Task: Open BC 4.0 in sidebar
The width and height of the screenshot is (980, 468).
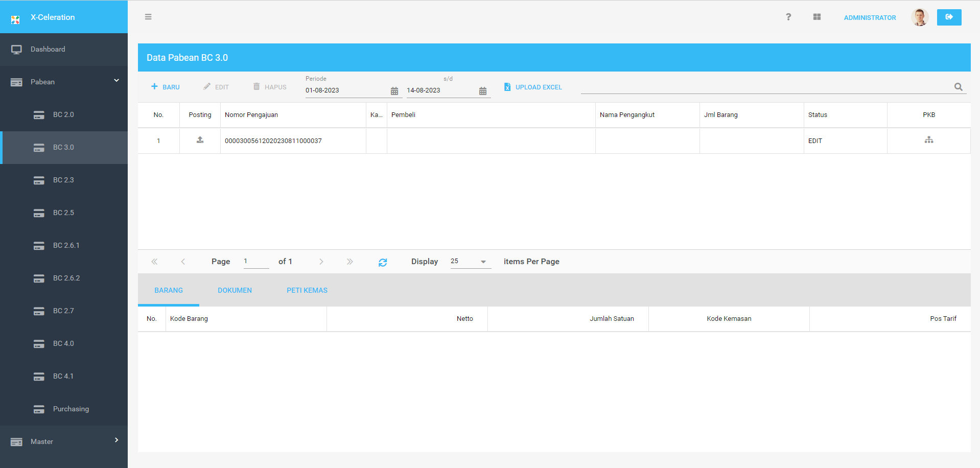Action: coord(64,343)
